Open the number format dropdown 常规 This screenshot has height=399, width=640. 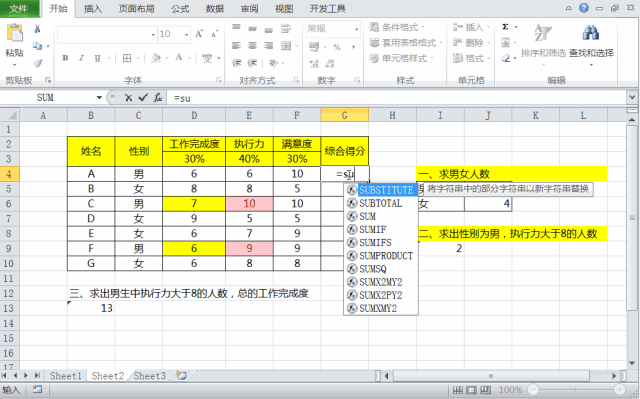[x=357, y=29]
